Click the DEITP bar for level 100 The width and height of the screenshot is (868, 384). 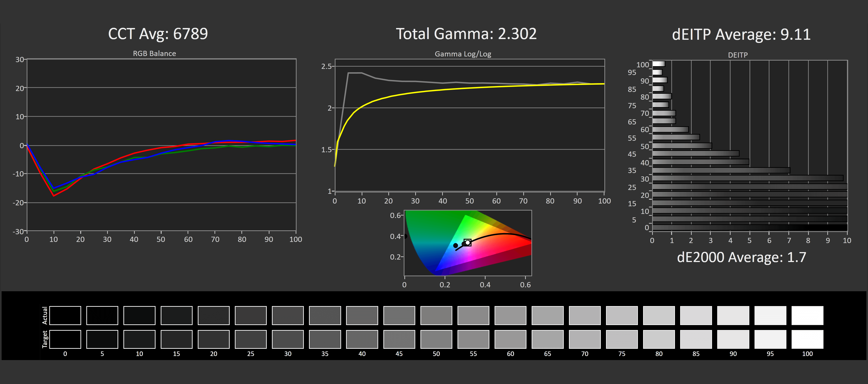[658, 64]
